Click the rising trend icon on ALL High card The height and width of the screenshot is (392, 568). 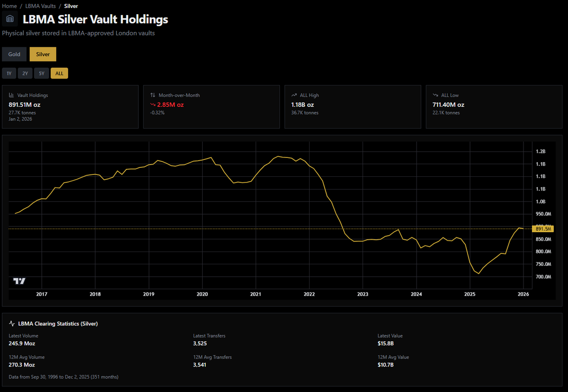(x=293, y=95)
